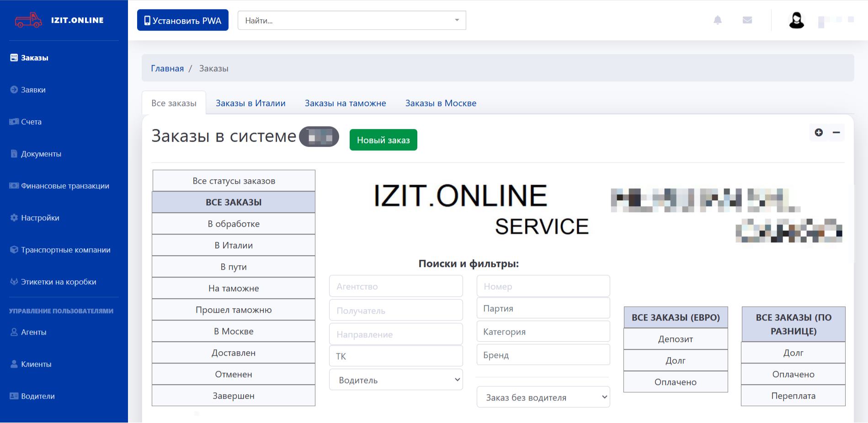Filter by Прошел таможню status
Image resolution: width=868 pixels, height=423 pixels.
pyautogui.click(x=234, y=310)
